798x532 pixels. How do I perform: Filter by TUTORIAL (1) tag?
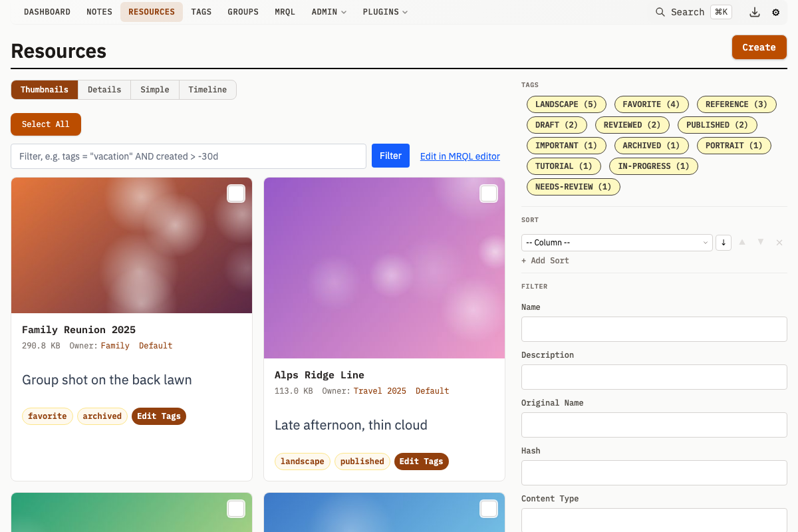click(x=564, y=166)
